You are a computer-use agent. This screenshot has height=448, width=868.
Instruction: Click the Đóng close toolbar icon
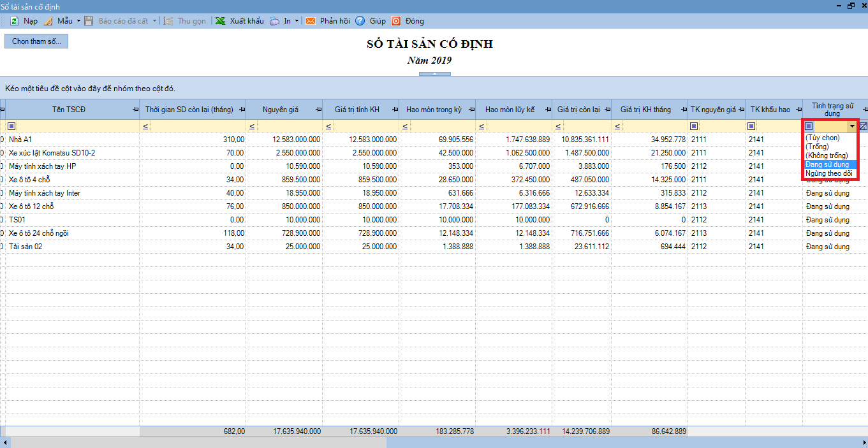pos(396,21)
